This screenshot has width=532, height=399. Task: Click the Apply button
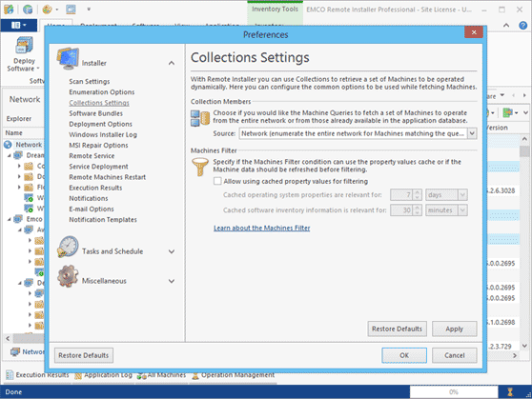click(455, 329)
